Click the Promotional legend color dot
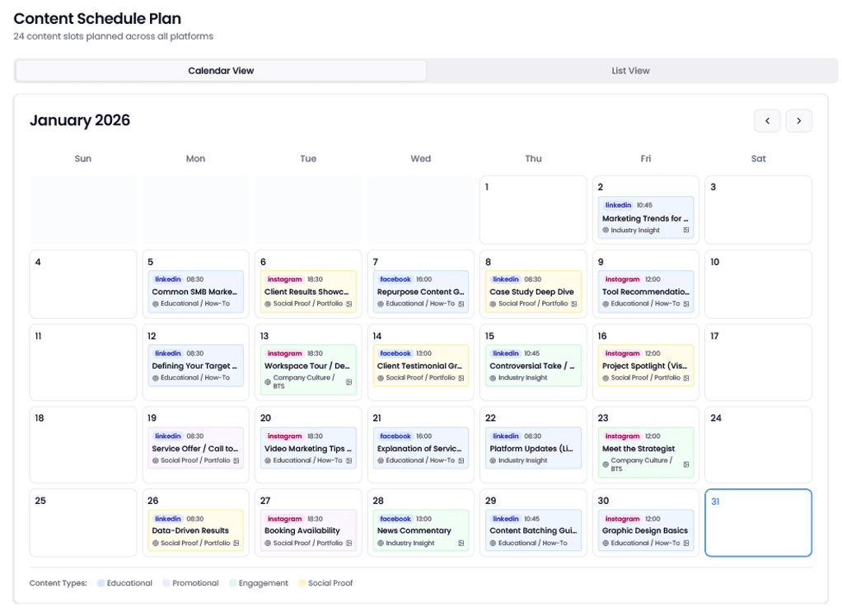Screen dimensions: 842x616 pos(167,582)
